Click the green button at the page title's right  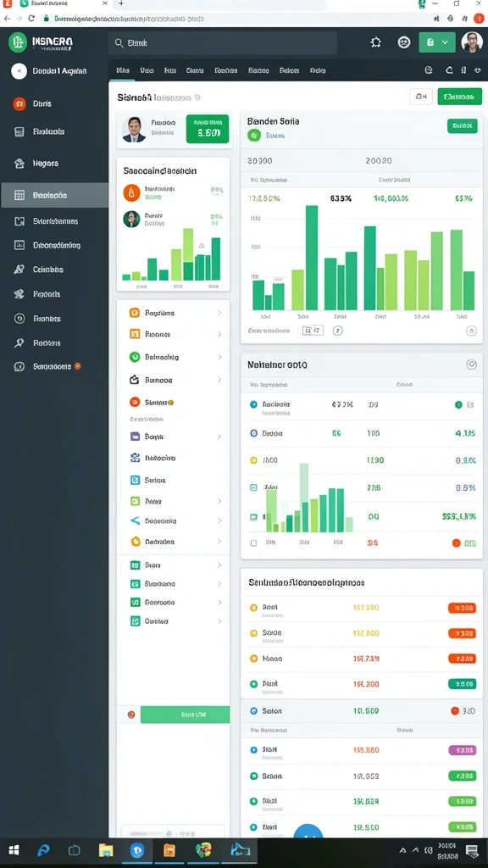[459, 97]
